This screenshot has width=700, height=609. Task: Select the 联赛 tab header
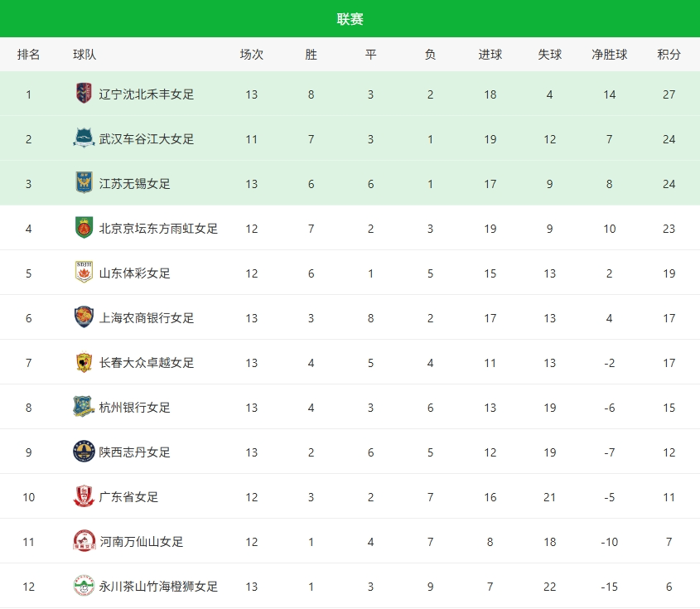point(350,19)
